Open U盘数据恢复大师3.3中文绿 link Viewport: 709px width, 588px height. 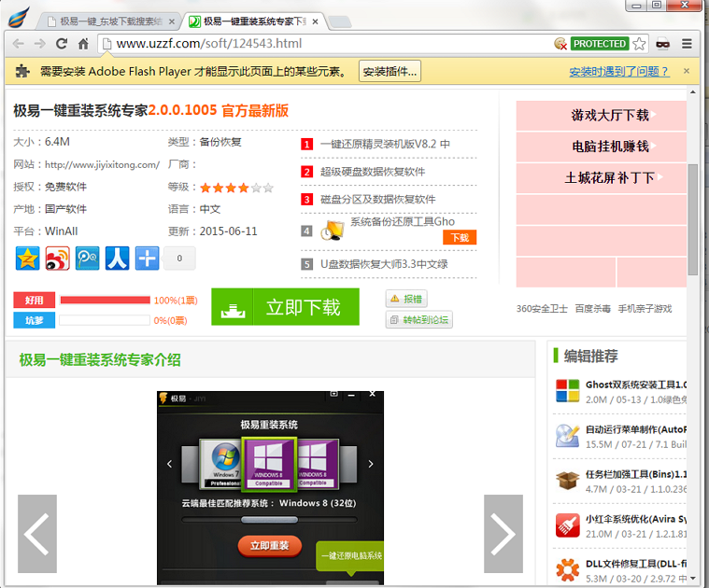[x=384, y=264]
